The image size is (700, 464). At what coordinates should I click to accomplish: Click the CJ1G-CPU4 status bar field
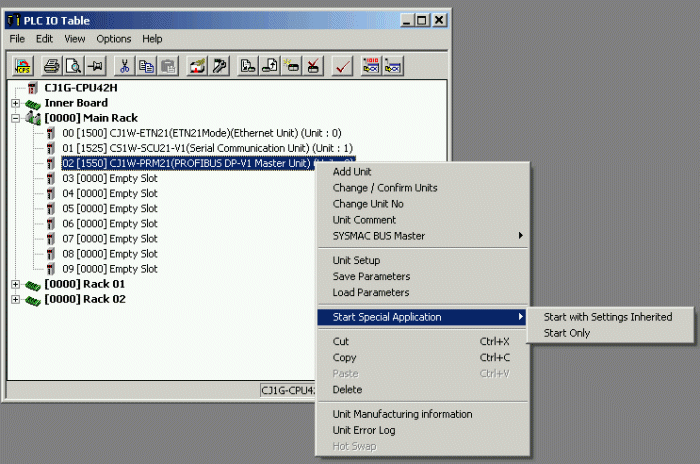coord(288,390)
